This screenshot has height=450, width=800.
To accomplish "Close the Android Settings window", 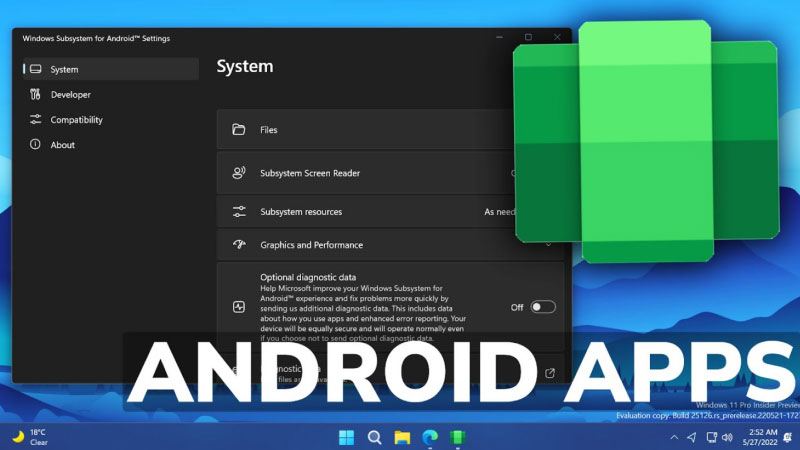I will (557, 37).
